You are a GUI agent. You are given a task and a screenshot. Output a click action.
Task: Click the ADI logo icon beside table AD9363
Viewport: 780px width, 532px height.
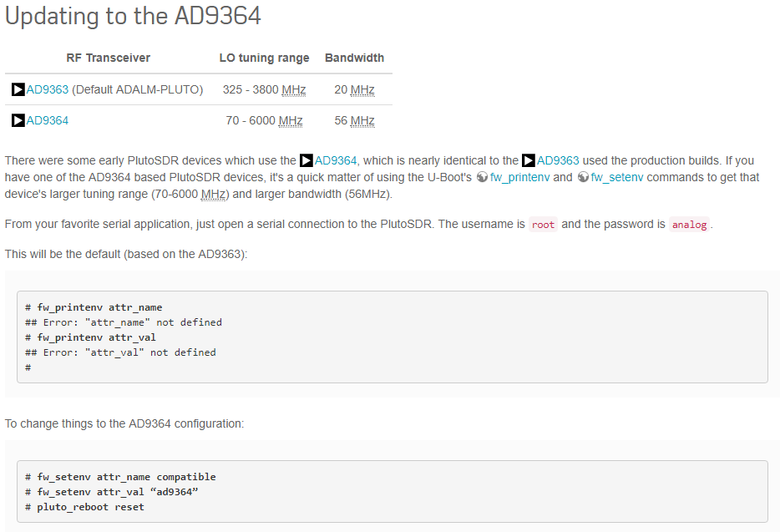pos(18,89)
